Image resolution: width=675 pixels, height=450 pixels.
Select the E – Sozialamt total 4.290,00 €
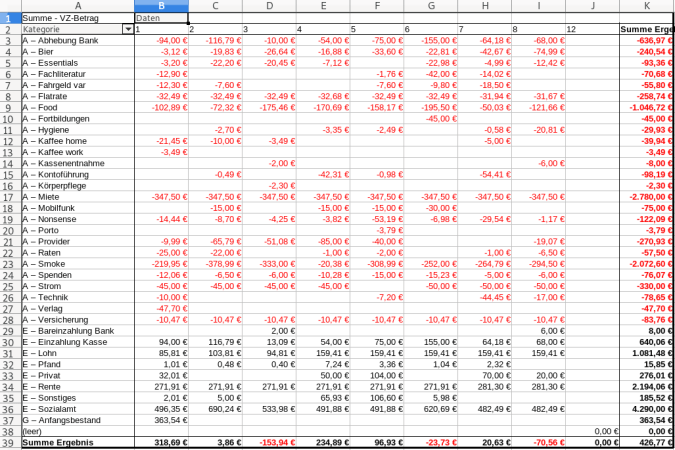click(x=645, y=409)
